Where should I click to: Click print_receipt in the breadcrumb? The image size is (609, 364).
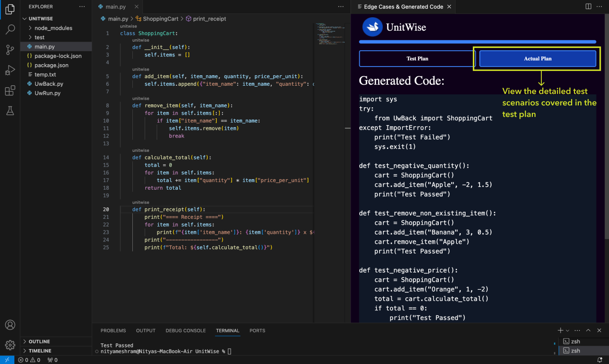pyautogui.click(x=206, y=19)
